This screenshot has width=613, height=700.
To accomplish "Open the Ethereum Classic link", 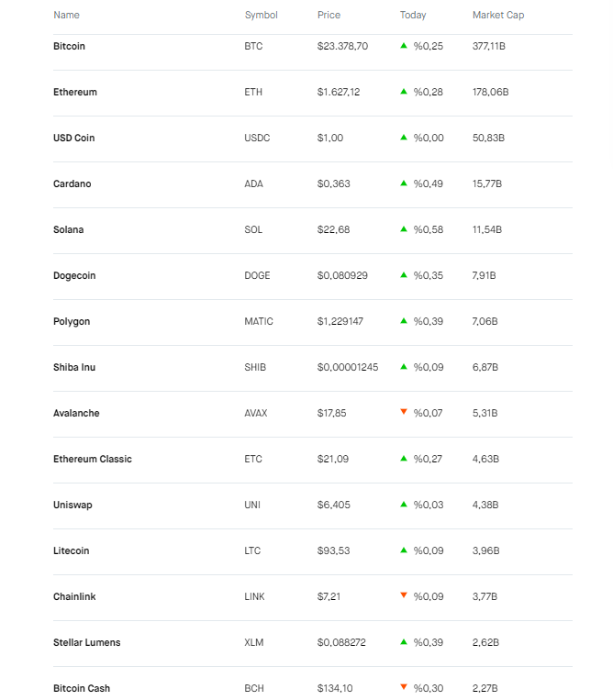I will (93, 459).
